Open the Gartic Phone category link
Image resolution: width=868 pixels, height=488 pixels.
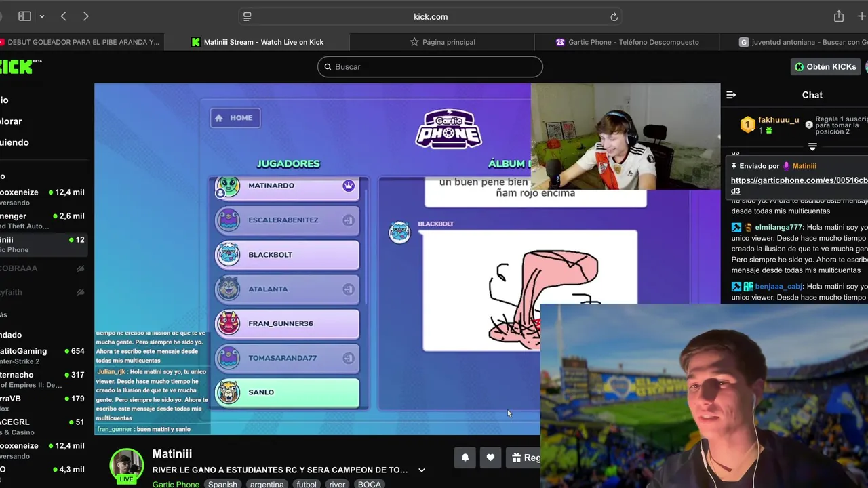(x=176, y=484)
